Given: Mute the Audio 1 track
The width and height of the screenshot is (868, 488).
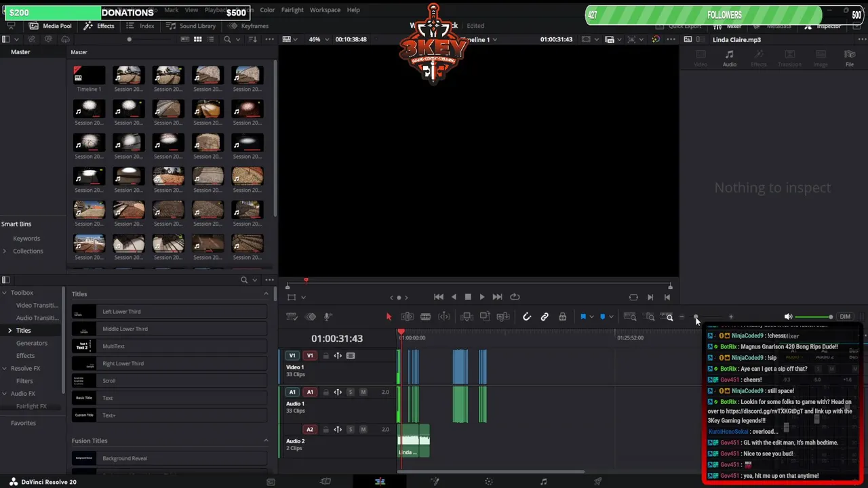Looking at the screenshot, I should click(363, 392).
